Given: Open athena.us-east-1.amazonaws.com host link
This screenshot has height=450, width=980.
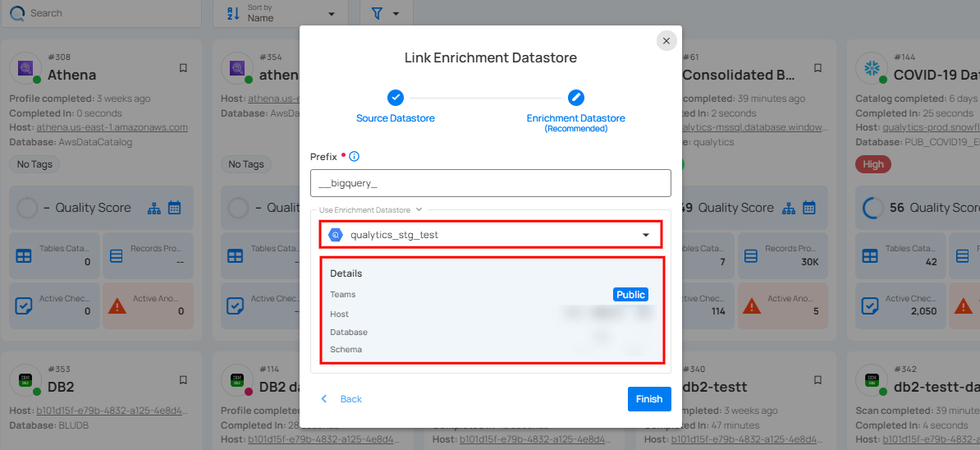Looking at the screenshot, I should click(x=112, y=127).
